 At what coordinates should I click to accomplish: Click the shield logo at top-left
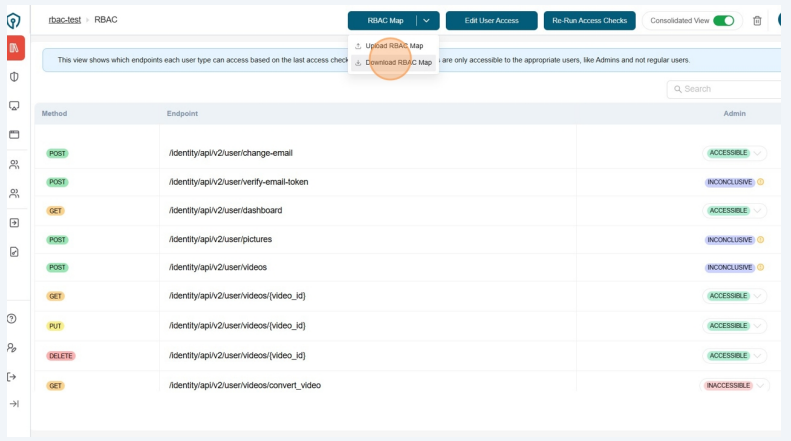[14, 20]
